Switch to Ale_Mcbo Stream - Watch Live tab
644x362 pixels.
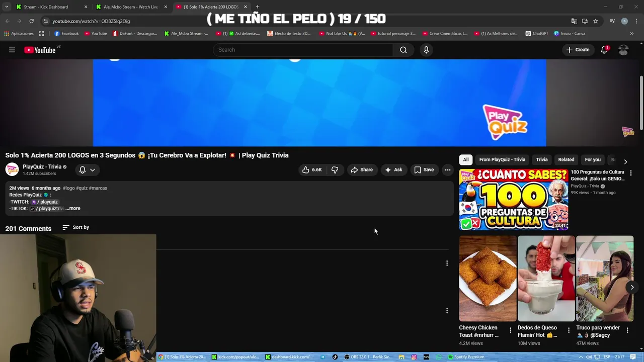pos(131,7)
